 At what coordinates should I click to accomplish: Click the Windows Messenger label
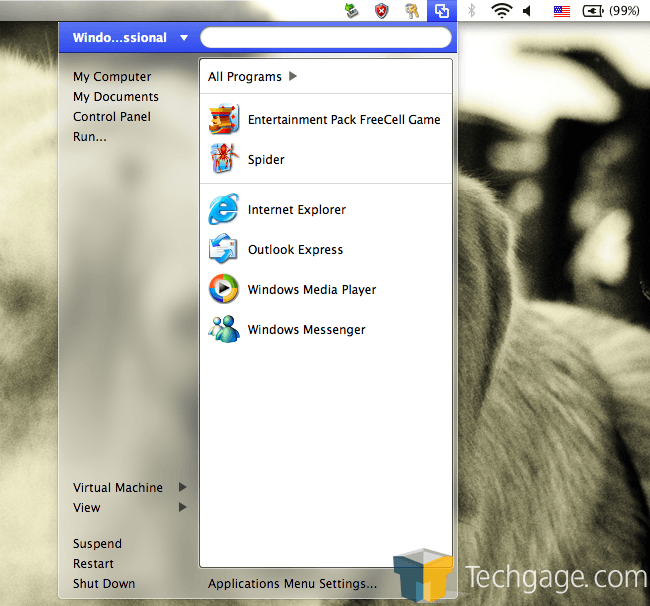[x=306, y=329]
